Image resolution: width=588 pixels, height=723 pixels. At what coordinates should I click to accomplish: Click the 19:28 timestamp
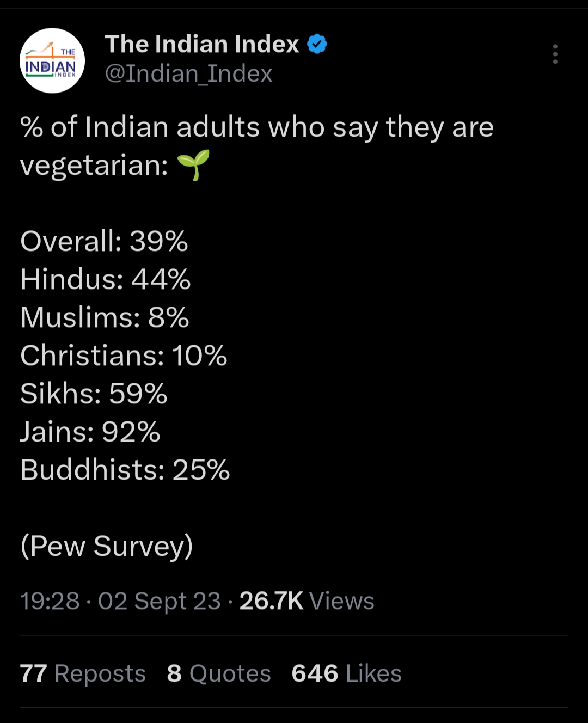click(50, 601)
